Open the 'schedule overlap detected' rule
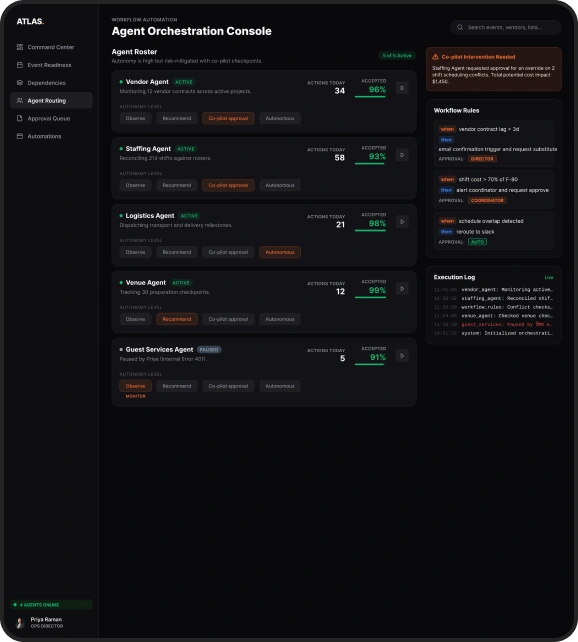578x642 pixels. (494, 231)
